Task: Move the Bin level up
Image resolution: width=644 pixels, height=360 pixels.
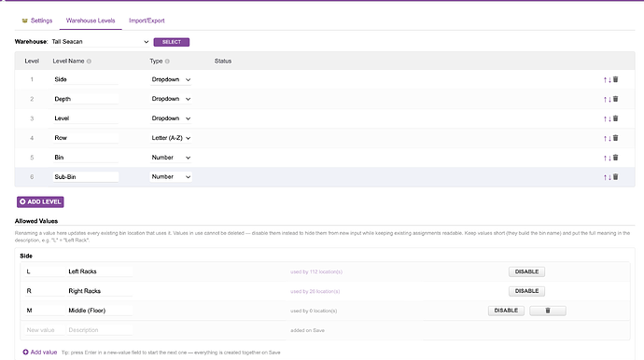Action: coord(605,158)
